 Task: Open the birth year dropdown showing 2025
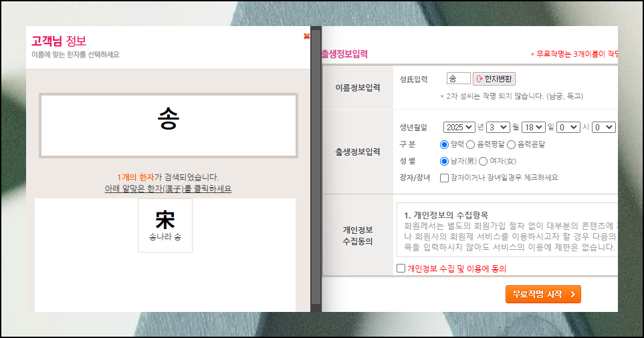[x=459, y=127]
